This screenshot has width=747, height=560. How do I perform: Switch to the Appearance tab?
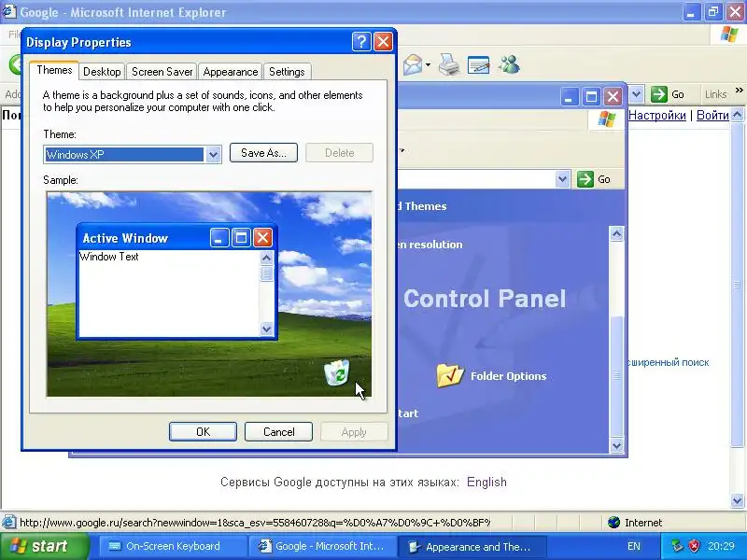click(x=230, y=72)
